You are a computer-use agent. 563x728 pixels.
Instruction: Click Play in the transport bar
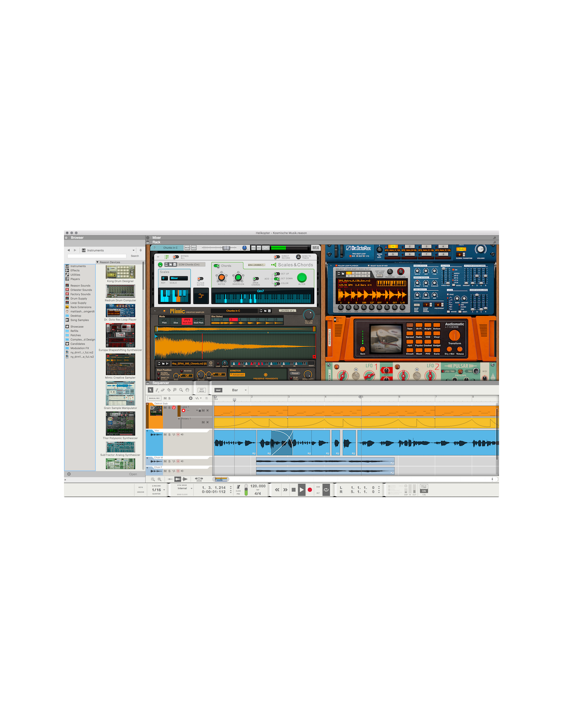tap(301, 490)
